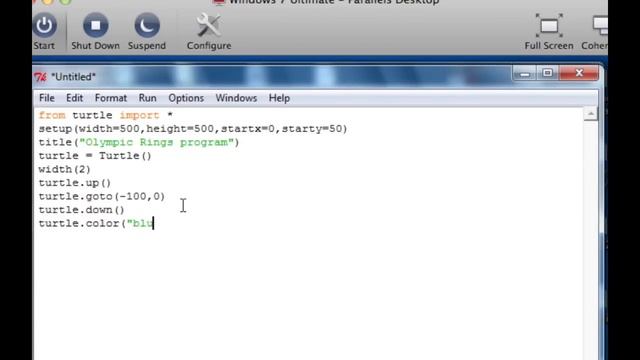Click the 'width(2)' line
Screen dimensions: 640x360
(64, 169)
